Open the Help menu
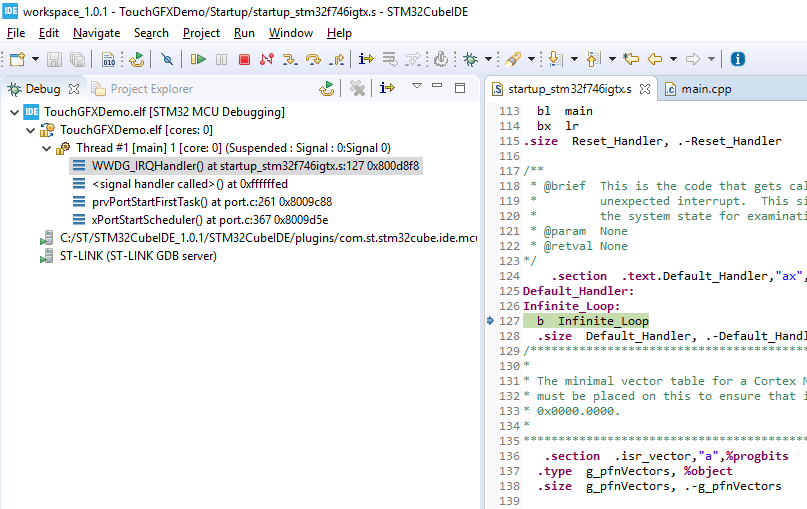This screenshot has width=807, height=509. tap(339, 33)
